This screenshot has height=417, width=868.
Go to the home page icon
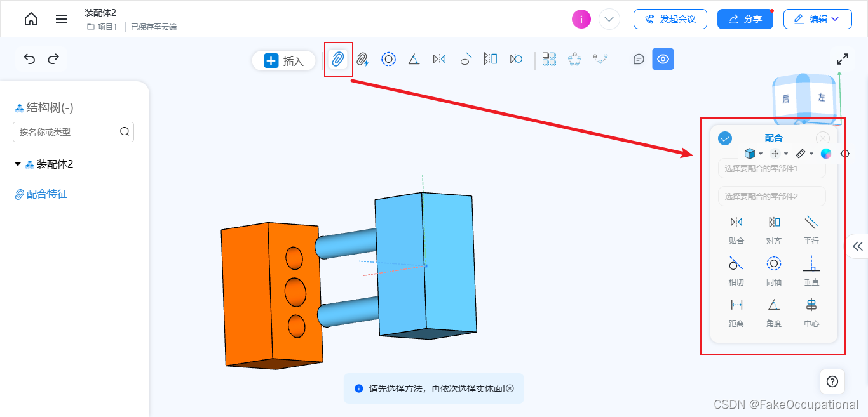pyautogui.click(x=31, y=19)
